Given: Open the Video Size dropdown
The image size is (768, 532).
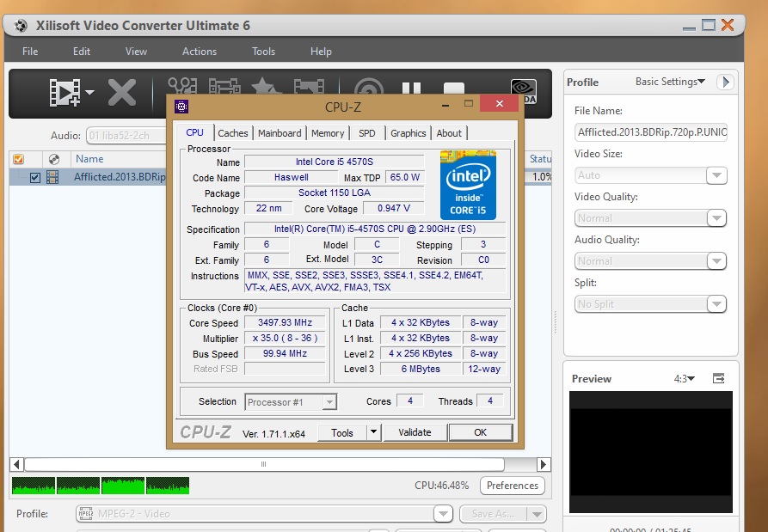Looking at the screenshot, I should (x=651, y=175).
